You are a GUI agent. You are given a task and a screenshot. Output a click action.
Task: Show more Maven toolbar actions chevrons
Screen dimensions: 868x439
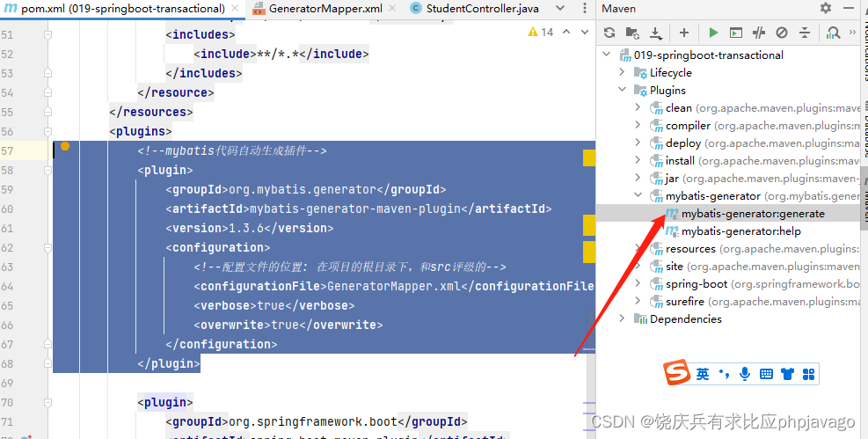(x=852, y=33)
